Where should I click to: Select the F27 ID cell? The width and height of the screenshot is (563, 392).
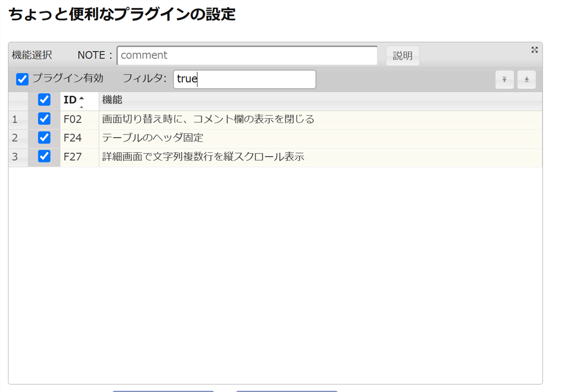pos(79,157)
